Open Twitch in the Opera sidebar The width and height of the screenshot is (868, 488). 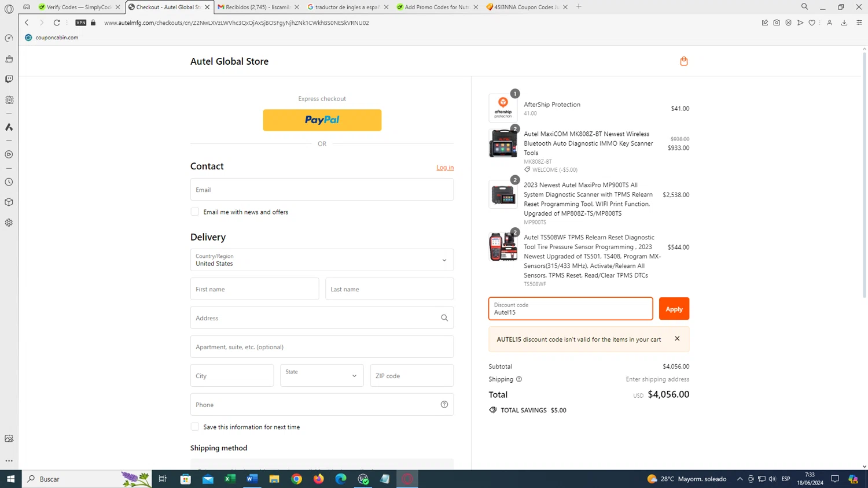(x=9, y=79)
